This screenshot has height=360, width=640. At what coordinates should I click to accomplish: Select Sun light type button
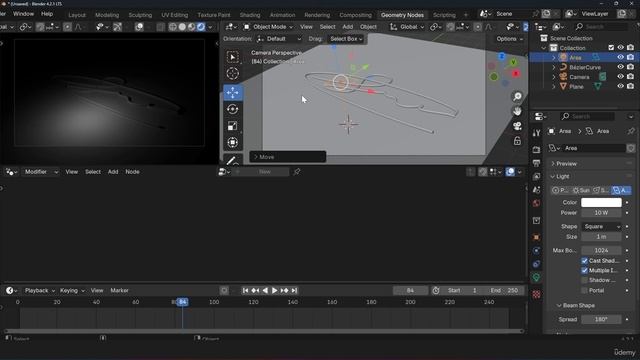click(581, 190)
